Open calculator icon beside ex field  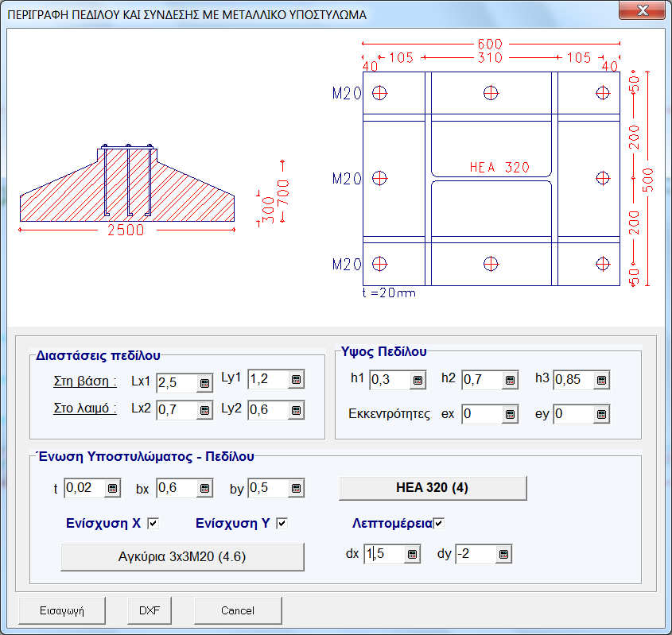(x=510, y=415)
